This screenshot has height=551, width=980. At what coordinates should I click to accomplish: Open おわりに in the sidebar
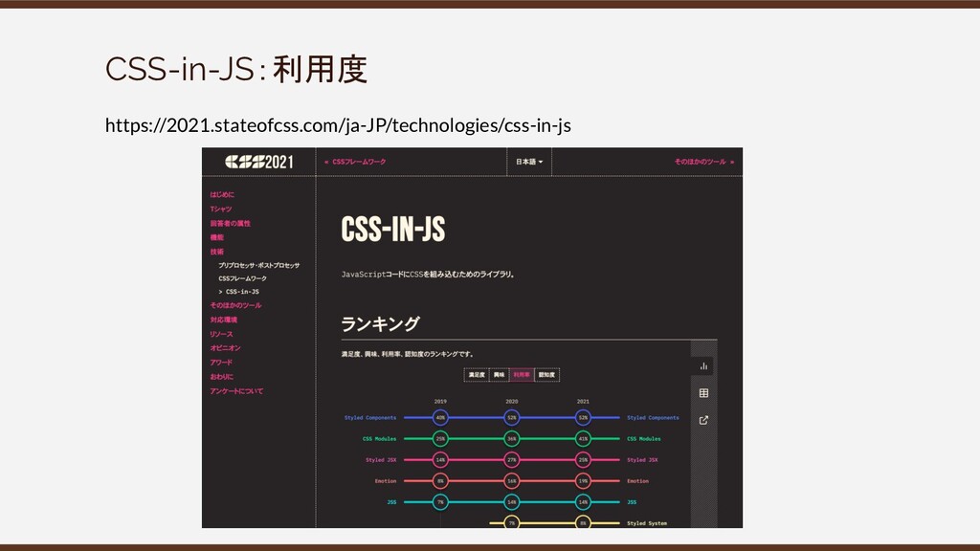pyautogui.click(x=221, y=377)
